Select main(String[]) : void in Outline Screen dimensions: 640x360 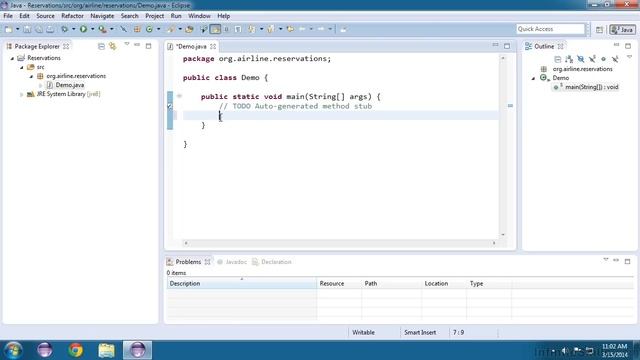tap(591, 87)
